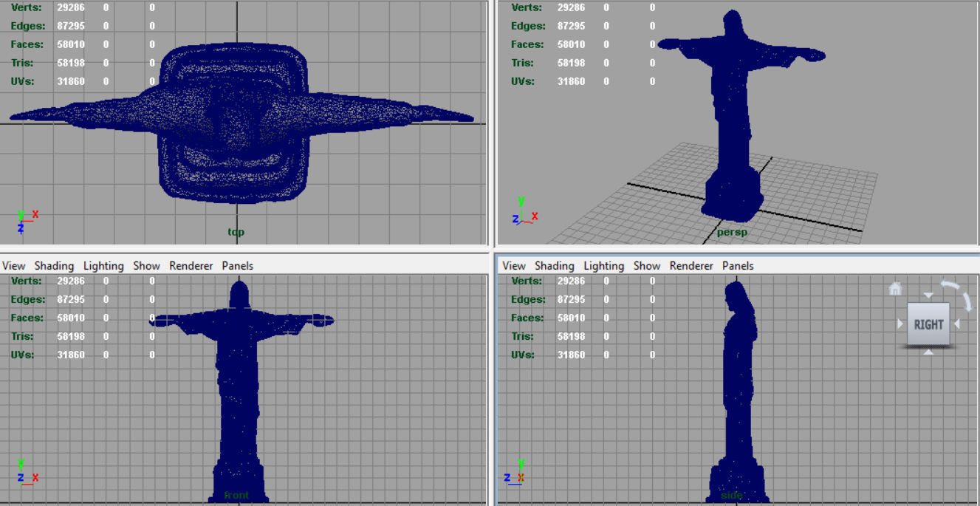Open the View menu in the front panel
The image size is (980, 506).
(x=13, y=266)
